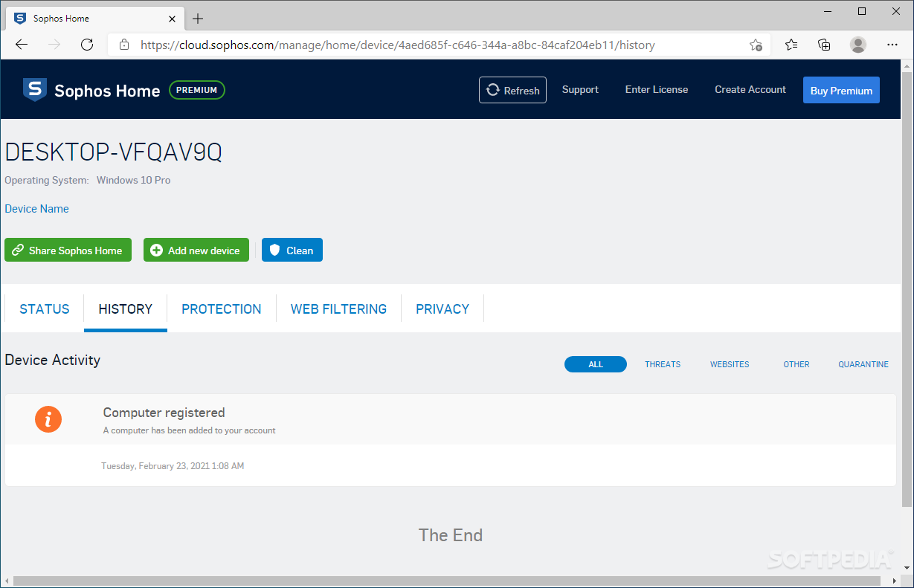Show QUARANTINE activity
Screen dimensions: 914x588
coord(863,364)
